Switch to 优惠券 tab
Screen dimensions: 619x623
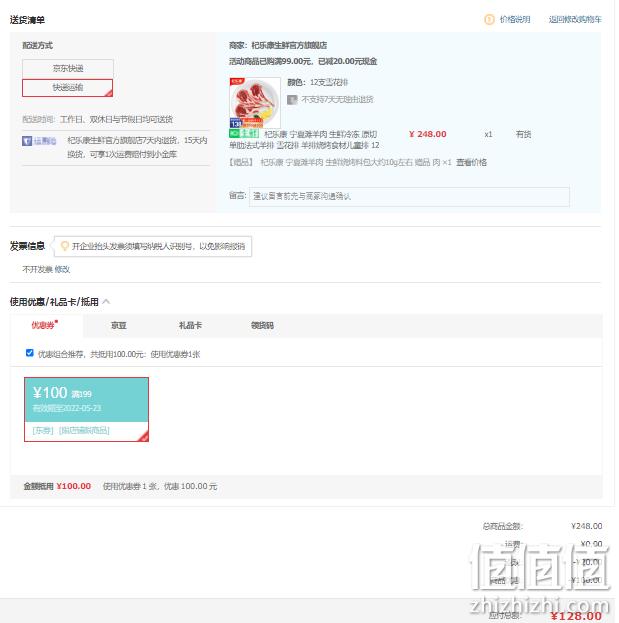click(x=44, y=325)
